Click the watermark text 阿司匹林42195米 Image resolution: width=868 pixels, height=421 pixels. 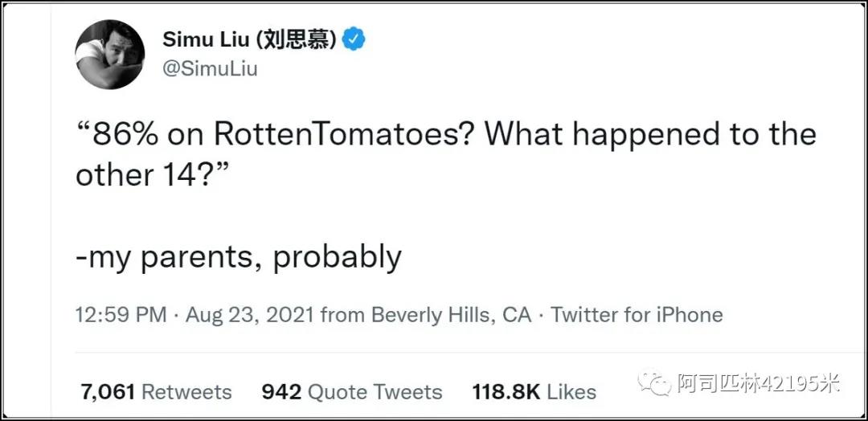click(757, 384)
